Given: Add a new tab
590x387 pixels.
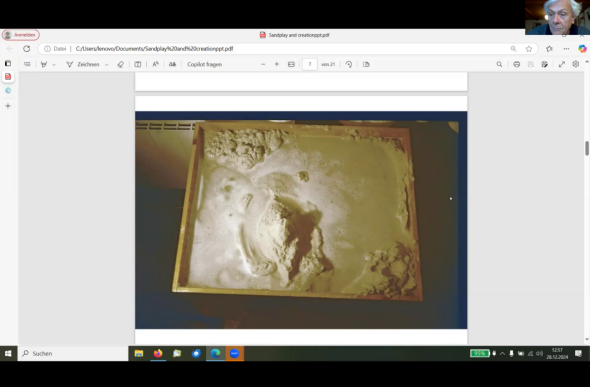Looking at the screenshot, I should point(8,106).
